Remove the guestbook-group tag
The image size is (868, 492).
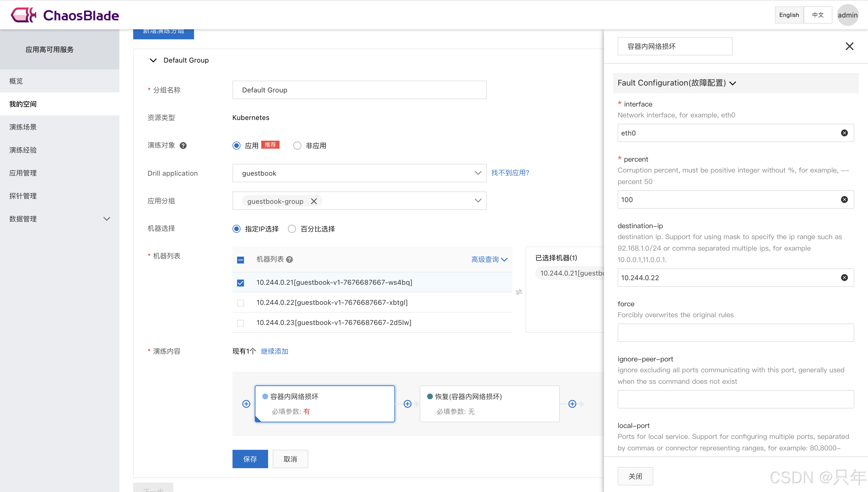[314, 202]
